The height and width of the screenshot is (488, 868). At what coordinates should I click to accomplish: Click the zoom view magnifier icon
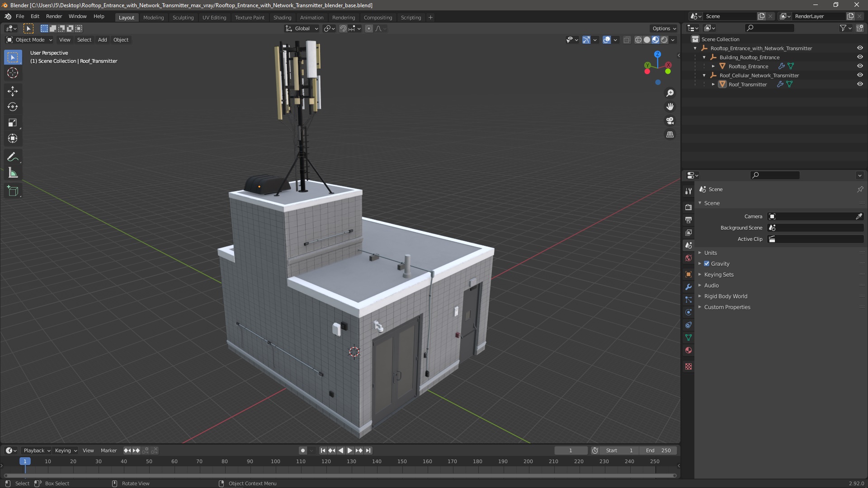point(670,93)
